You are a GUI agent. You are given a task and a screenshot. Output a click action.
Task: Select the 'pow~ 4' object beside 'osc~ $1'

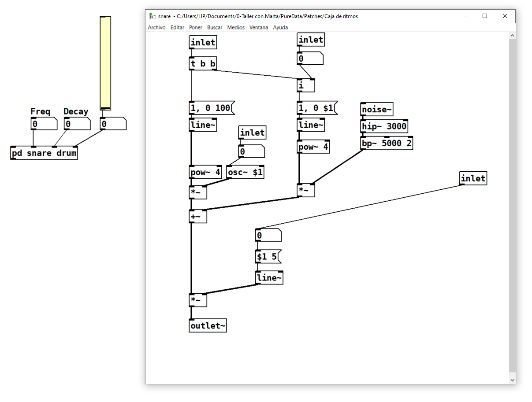tap(205, 172)
